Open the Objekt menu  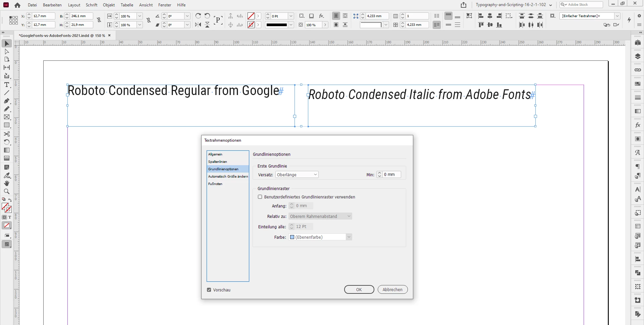(x=109, y=5)
